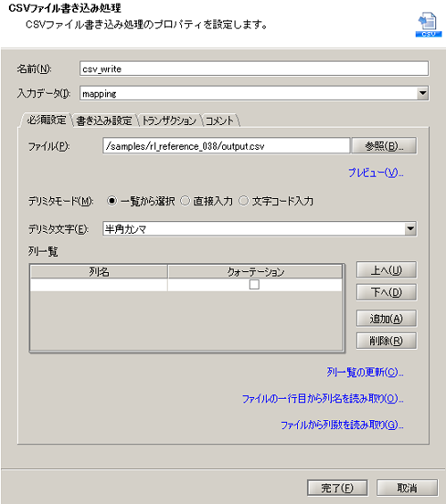Click 列一覧の更新(C) link
Screen dimensions: 446x504
click(365, 372)
